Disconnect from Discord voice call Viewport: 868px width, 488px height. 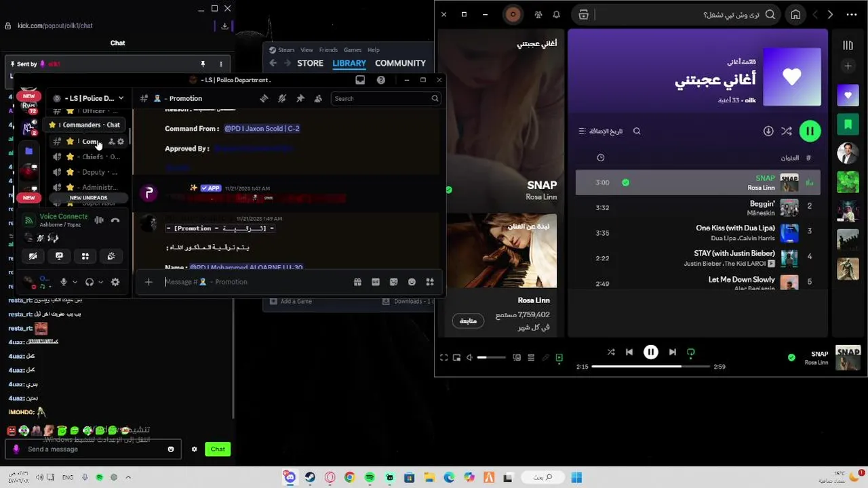click(115, 220)
